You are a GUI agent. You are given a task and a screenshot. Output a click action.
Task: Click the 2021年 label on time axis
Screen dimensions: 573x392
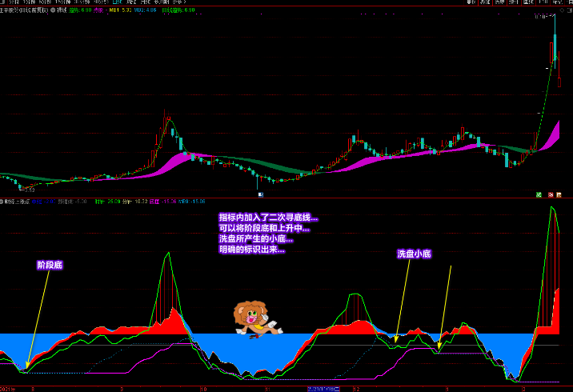click(8, 388)
